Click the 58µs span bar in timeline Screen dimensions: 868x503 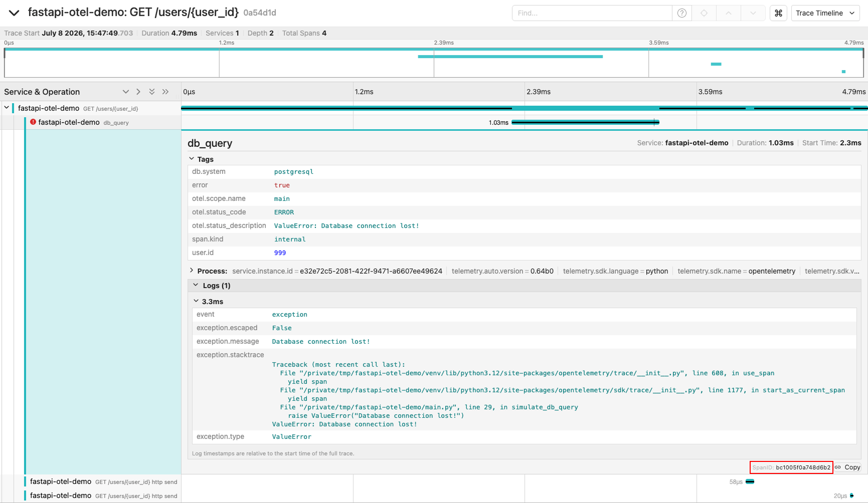(x=750, y=482)
